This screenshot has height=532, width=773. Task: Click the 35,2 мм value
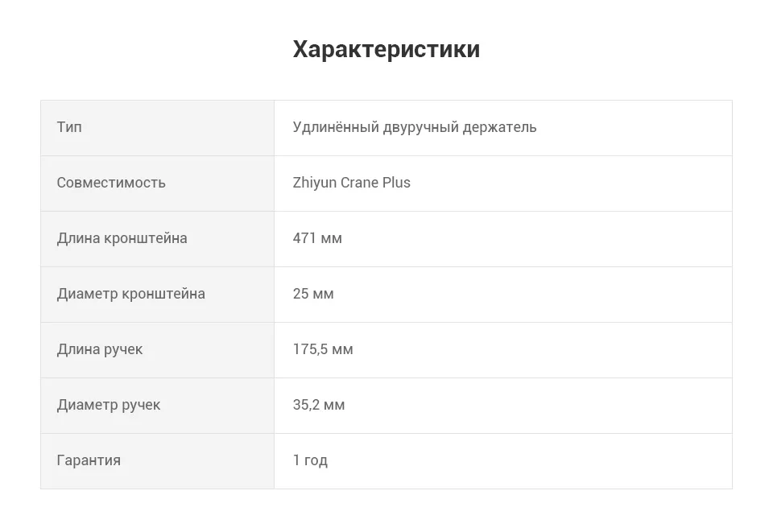[x=319, y=406]
